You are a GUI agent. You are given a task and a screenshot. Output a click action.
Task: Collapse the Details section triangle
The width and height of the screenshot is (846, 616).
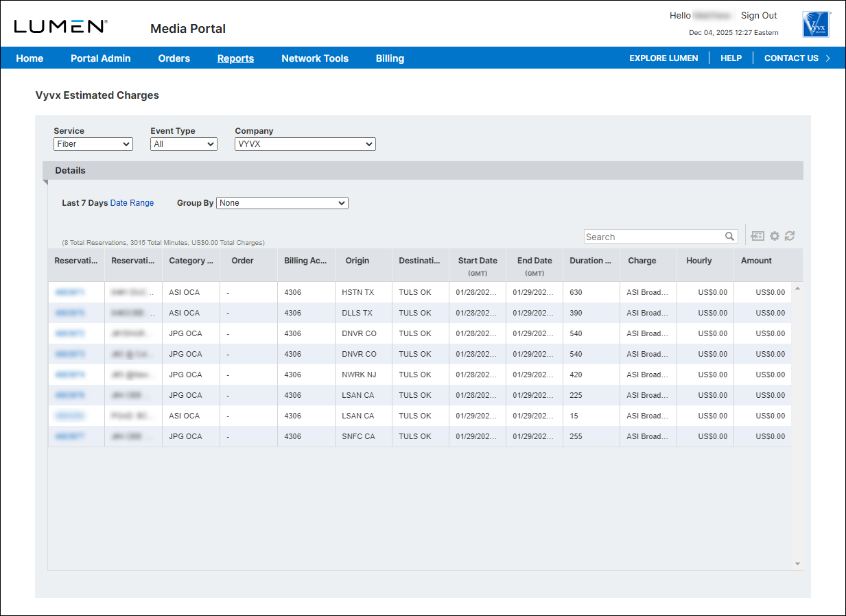(x=46, y=182)
